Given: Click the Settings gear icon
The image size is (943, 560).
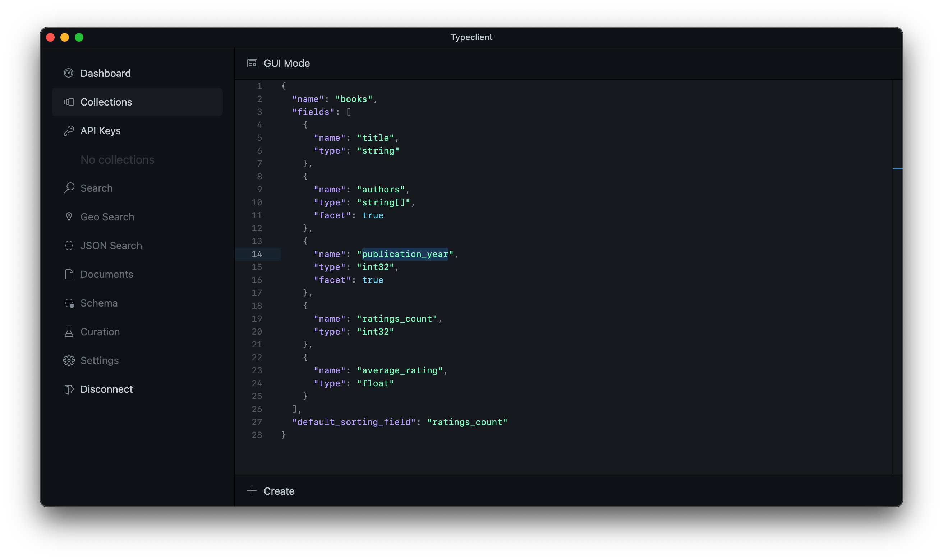Looking at the screenshot, I should [x=69, y=360].
